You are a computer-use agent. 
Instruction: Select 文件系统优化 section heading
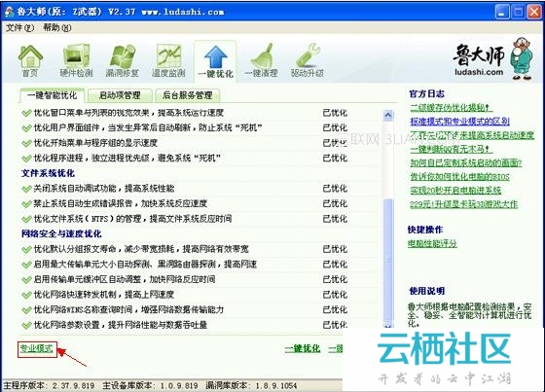click(x=48, y=173)
